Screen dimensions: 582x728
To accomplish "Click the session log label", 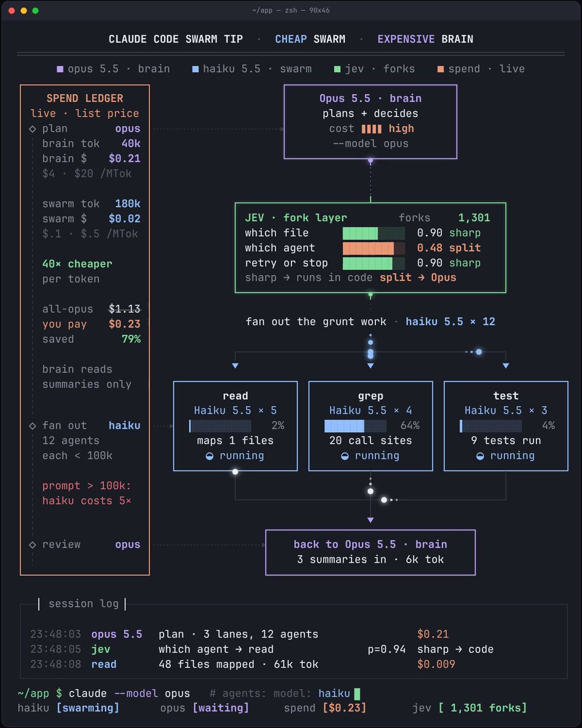I will (84, 604).
